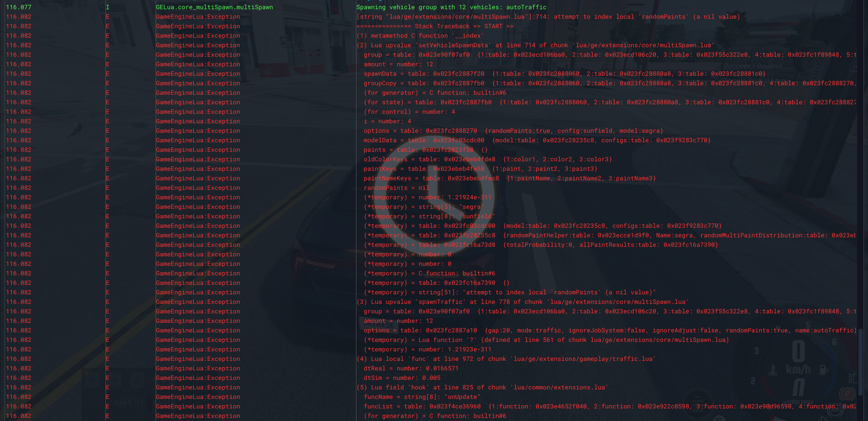868x421 pixels.
Task: Click options line containing 'config:sunfield'
Action: coord(513,131)
